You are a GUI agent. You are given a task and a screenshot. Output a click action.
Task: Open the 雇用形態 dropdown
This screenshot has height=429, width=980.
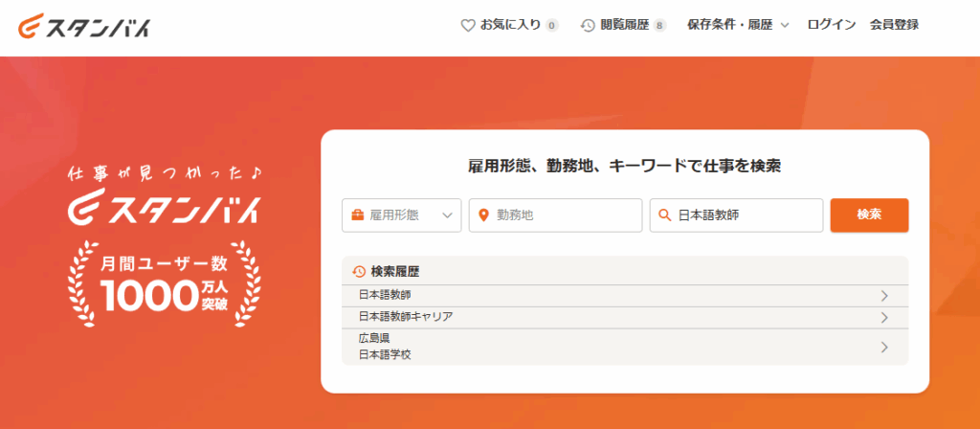[402, 215]
